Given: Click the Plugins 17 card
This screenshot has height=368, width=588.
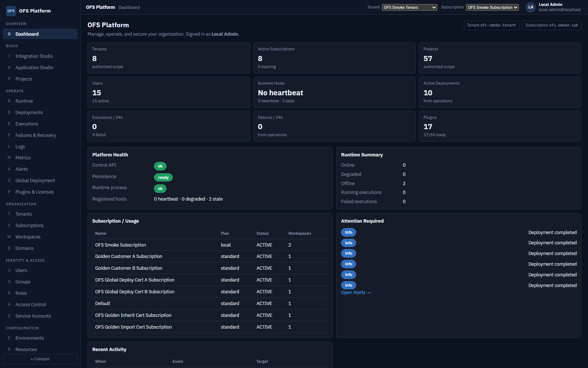Looking at the screenshot, I should click(500, 126).
